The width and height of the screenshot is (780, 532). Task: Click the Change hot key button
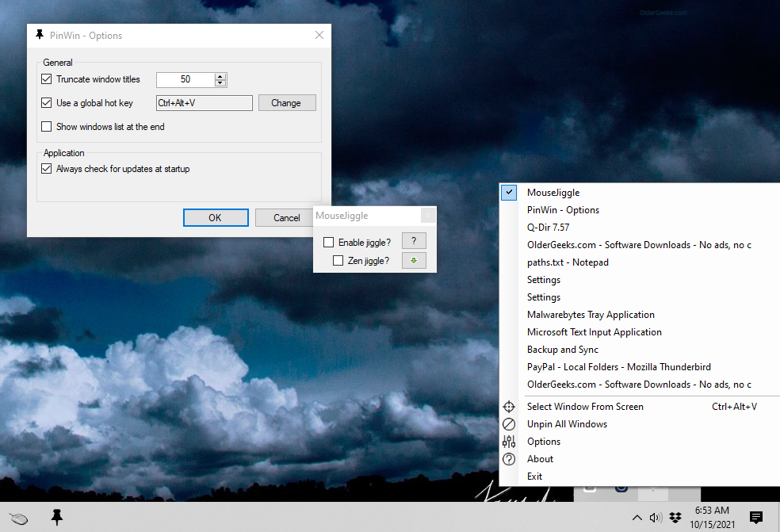(x=286, y=102)
